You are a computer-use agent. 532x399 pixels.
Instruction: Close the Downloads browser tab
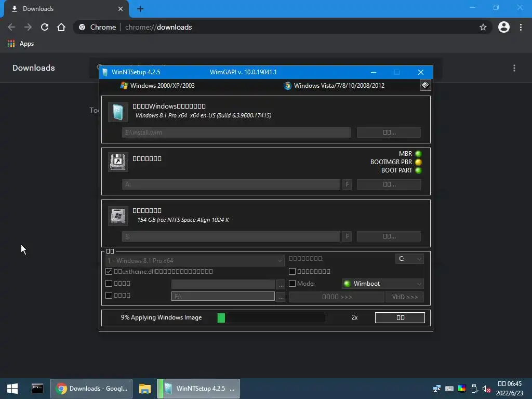121,9
